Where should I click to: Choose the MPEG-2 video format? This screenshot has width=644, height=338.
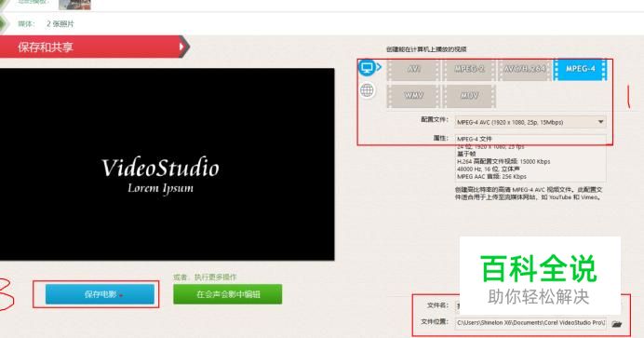(469, 70)
